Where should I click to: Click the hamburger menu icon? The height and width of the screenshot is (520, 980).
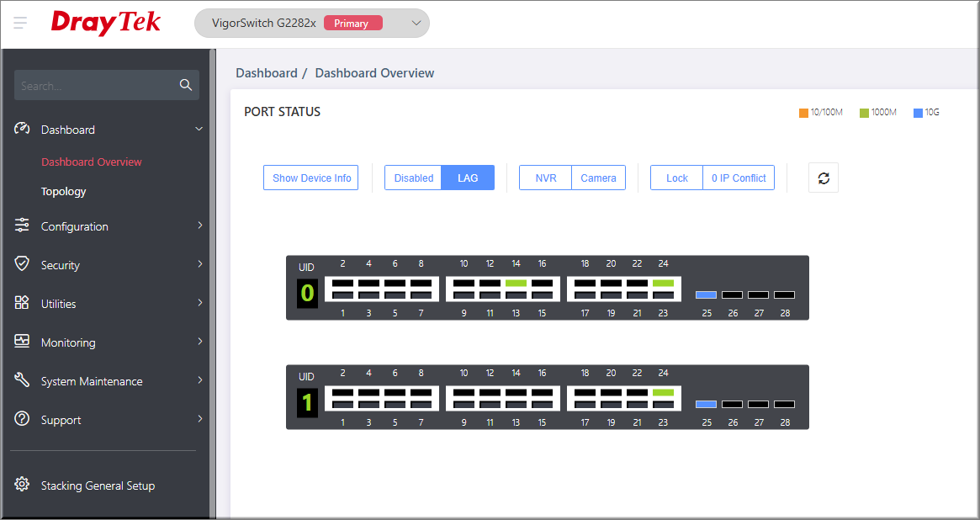21,23
